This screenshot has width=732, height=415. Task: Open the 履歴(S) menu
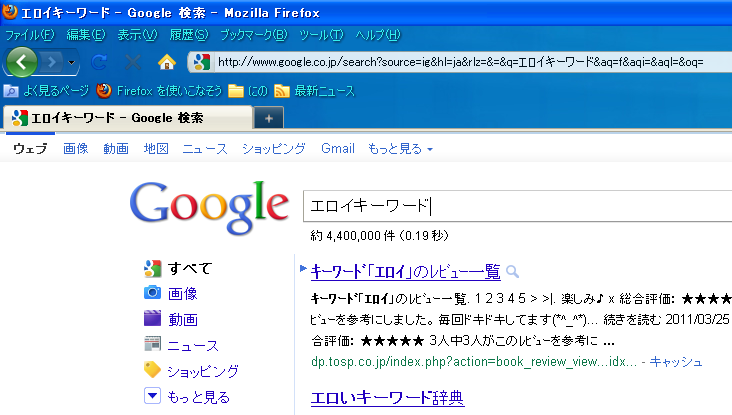(x=189, y=35)
